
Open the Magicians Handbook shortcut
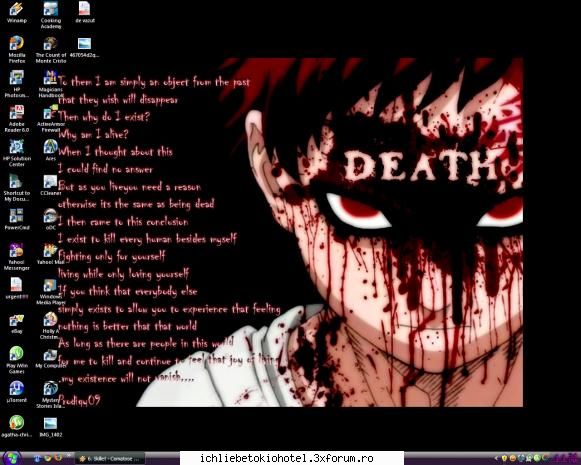point(51,84)
